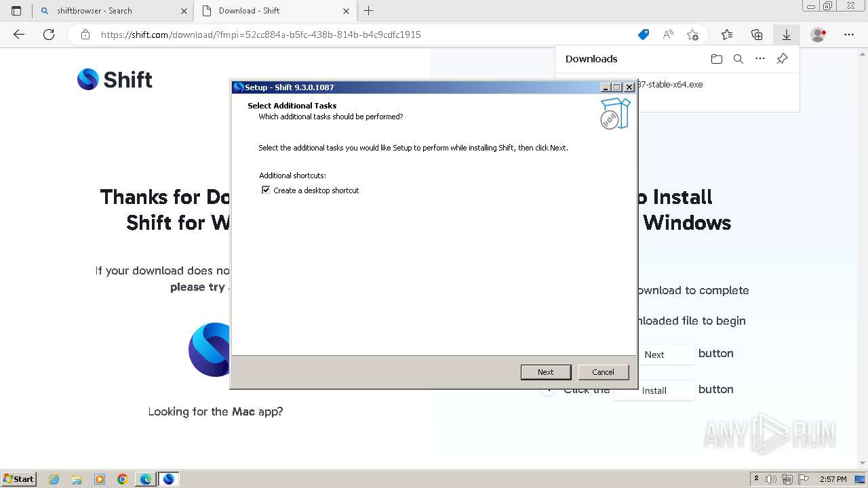Add this page to favorites

(692, 35)
